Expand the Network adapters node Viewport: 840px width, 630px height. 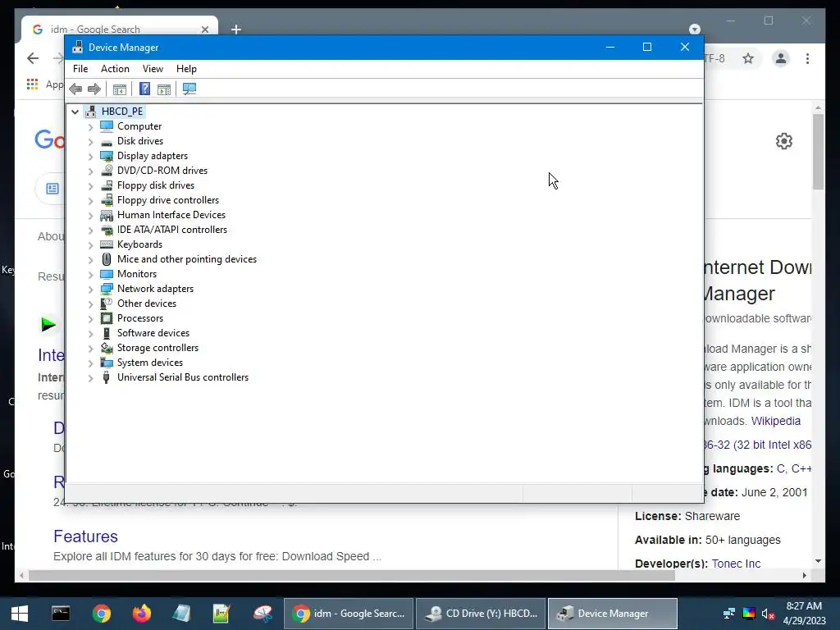tap(90, 289)
